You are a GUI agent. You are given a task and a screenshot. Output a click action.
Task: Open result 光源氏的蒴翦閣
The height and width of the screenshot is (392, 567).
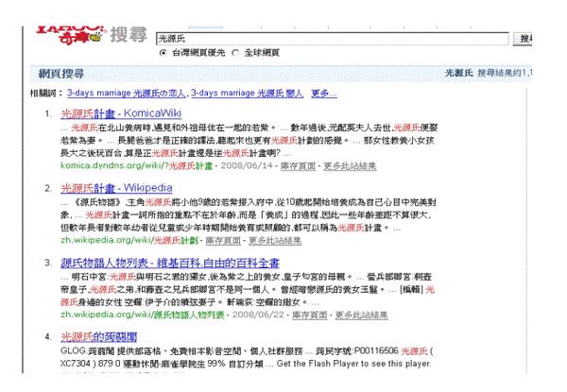point(98,337)
